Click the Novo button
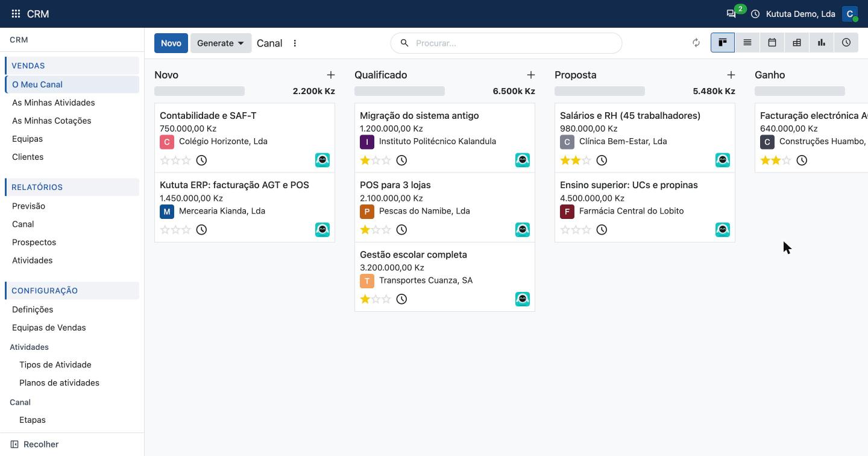 [171, 43]
